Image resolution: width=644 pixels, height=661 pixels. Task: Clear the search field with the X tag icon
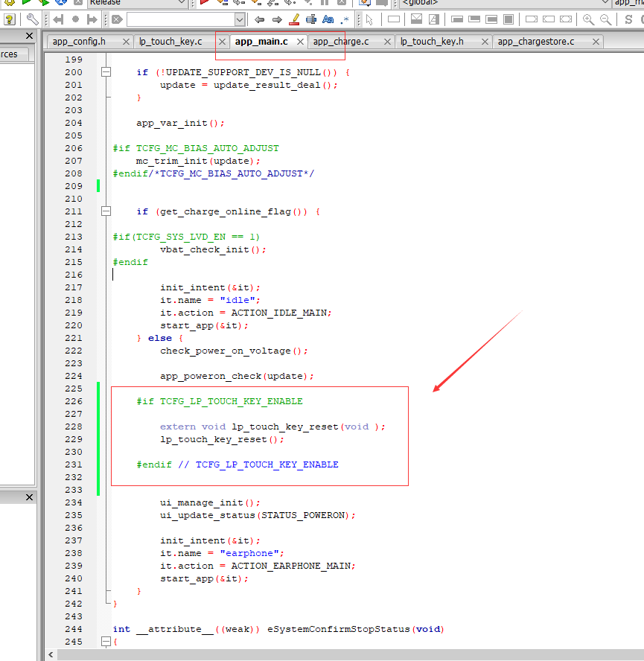[x=117, y=19]
